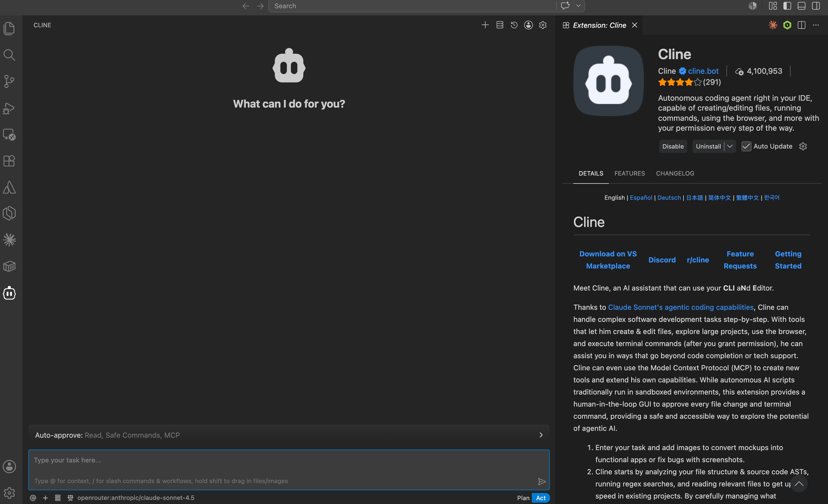
Task: Click the star rating (291)
Action: point(689,82)
